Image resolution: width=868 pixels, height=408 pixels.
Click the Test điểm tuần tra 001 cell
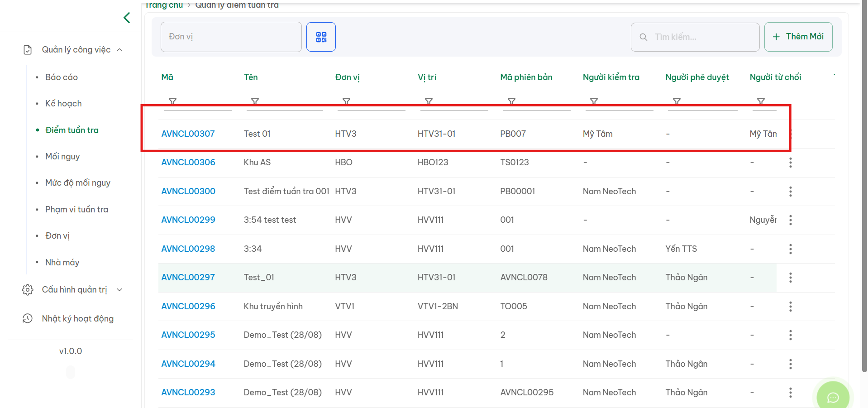click(x=286, y=192)
